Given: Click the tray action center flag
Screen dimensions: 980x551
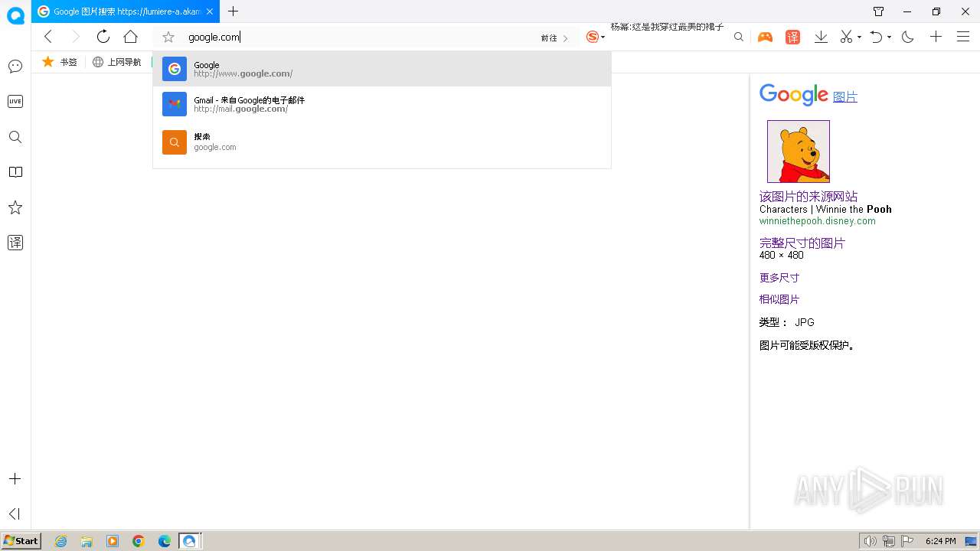Looking at the screenshot, I should 908,541.
